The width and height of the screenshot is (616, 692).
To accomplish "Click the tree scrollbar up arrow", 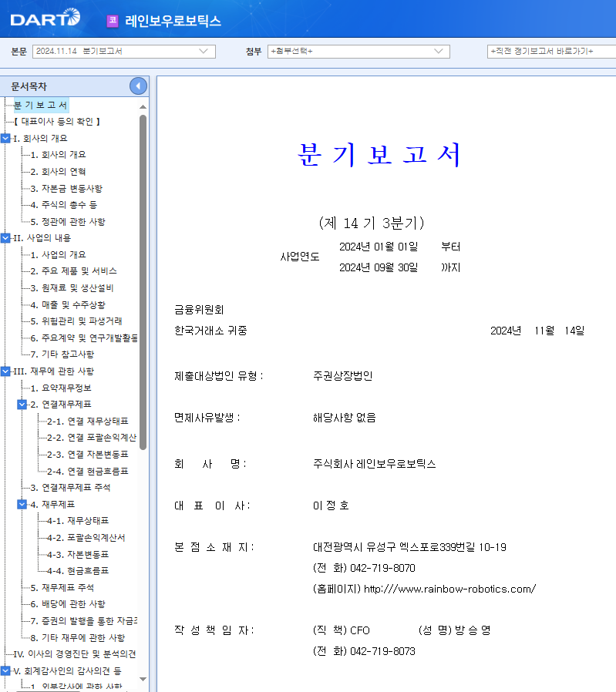I will click(x=143, y=107).
